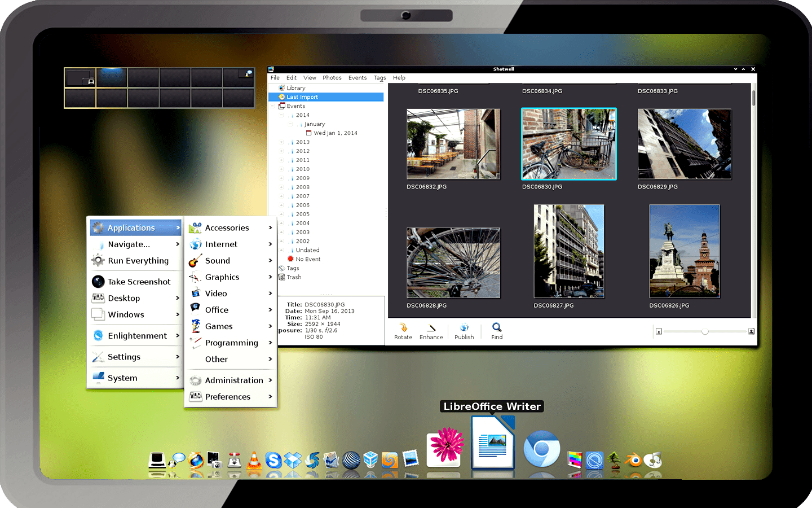Launch LibreOffice Writer from the dock
The width and height of the screenshot is (812, 508).
point(493,443)
